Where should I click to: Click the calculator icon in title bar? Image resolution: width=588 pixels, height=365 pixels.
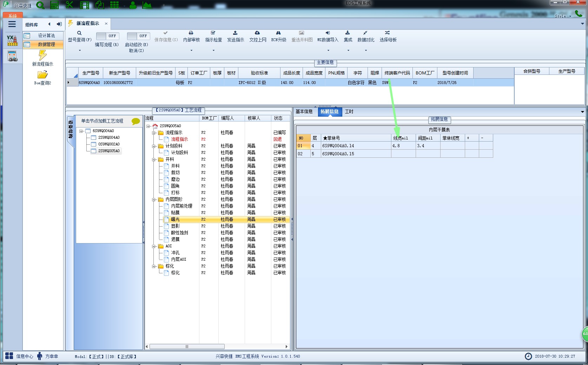[x=54, y=5]
